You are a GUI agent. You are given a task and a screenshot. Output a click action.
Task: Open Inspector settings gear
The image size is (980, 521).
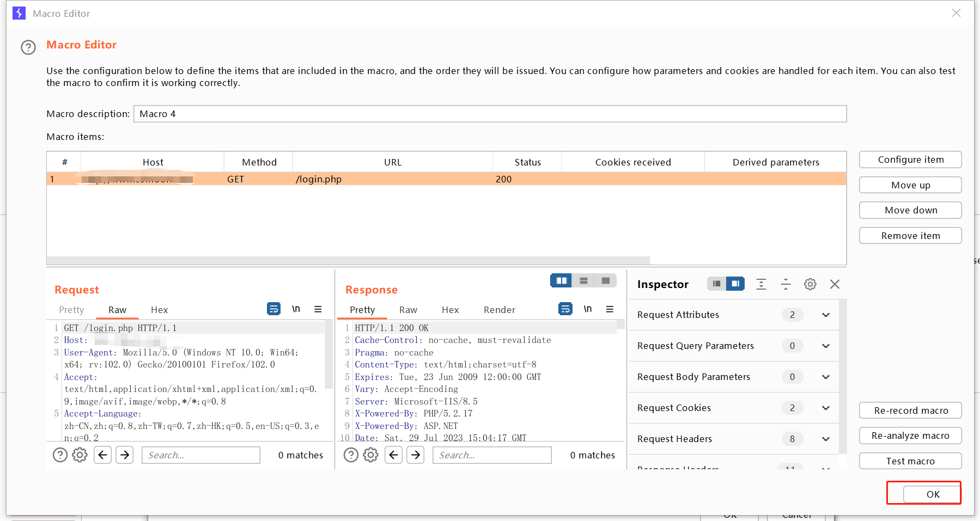810,284
